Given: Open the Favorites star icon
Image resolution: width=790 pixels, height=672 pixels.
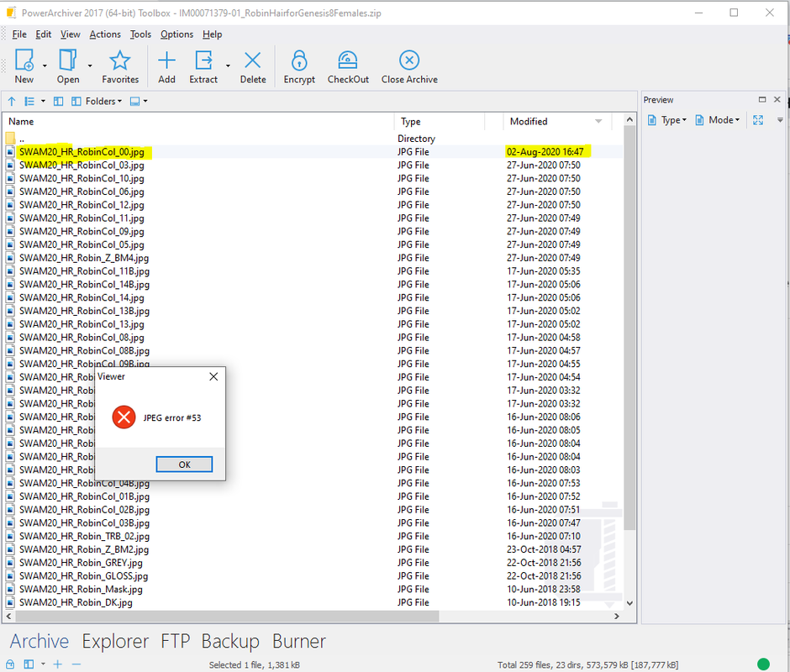Looking at the screenshot, I should tap(120, 60).
